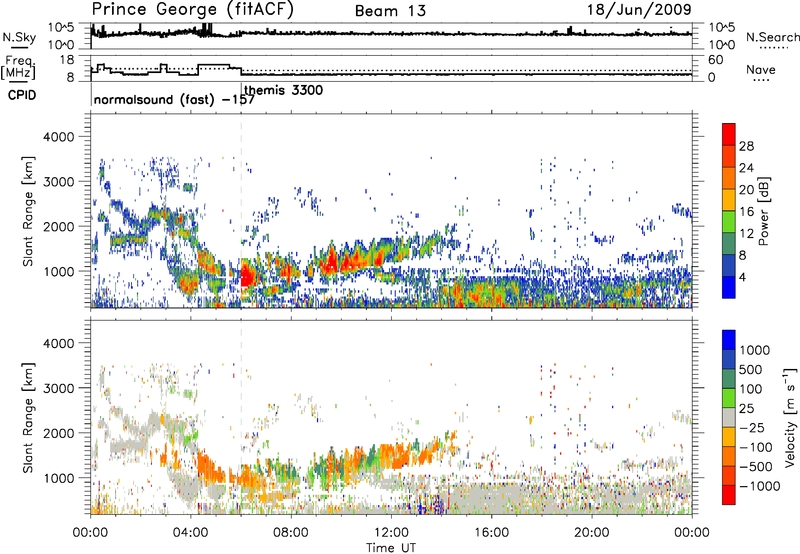Click the '12:00' time tick label
Viewport: 800px width, 554px height.
[x=391, y=533]
